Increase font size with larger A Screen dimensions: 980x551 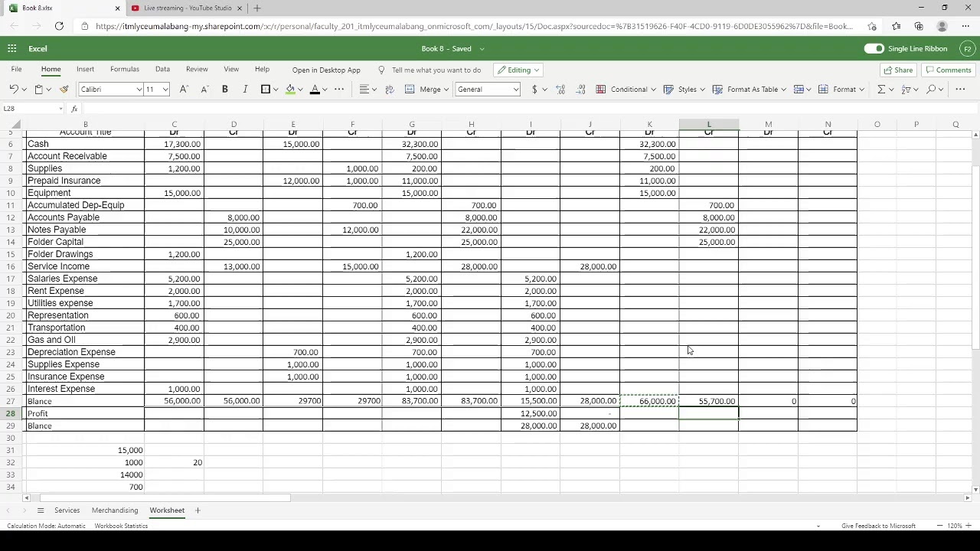point(184,90)
